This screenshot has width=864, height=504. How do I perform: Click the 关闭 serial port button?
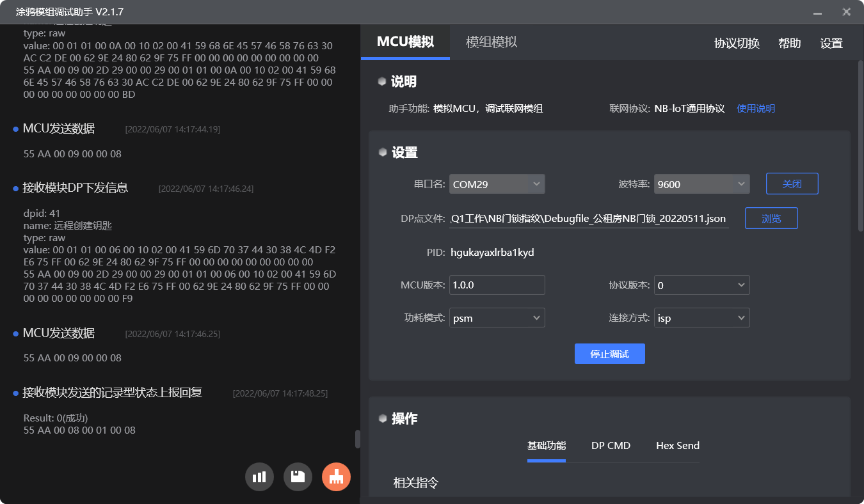coord(792,184)
